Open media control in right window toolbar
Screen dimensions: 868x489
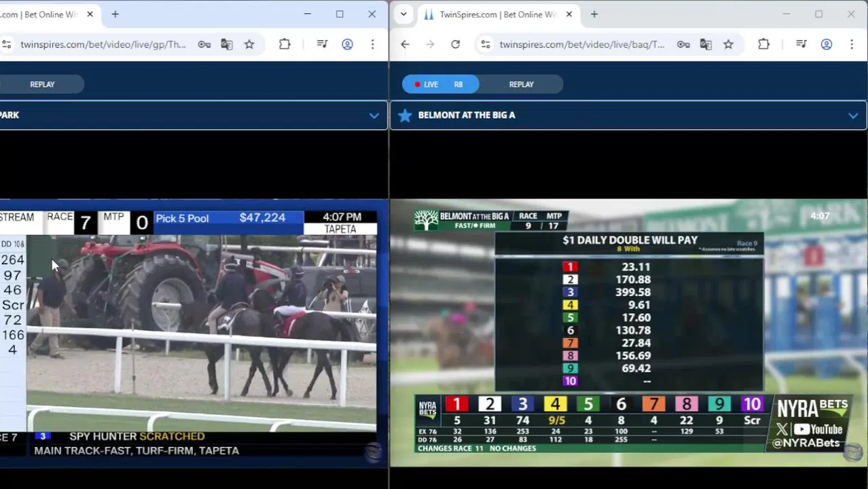coord(801,44)
